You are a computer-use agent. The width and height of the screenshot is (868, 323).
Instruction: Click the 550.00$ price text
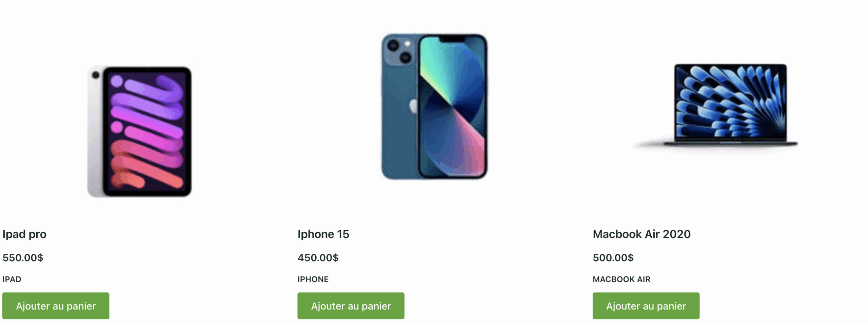[x=23, y=258]
